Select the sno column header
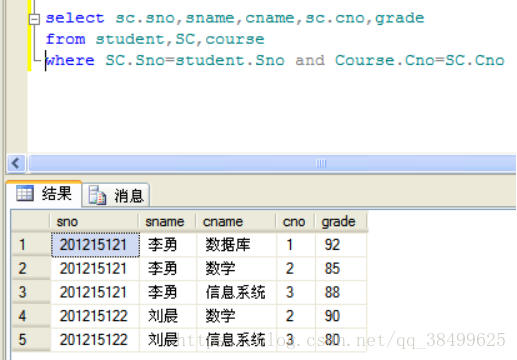This screenshot has height=360, width=517. (x=94, y=222)
